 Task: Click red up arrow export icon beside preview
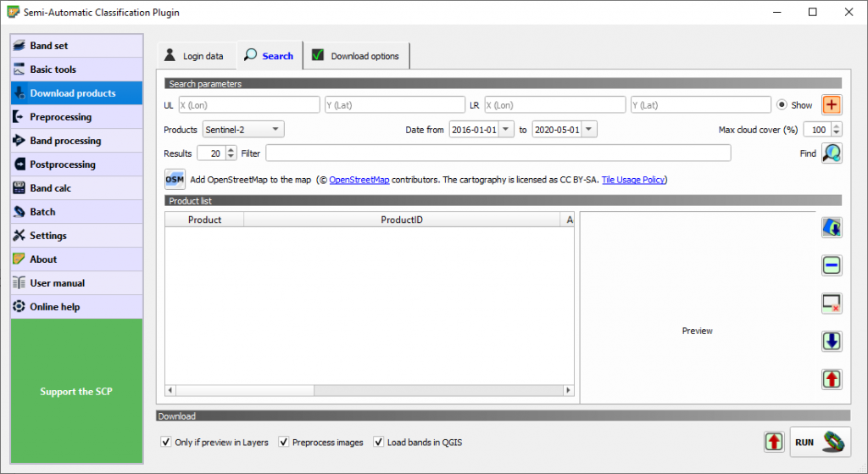tap(832, 379)
